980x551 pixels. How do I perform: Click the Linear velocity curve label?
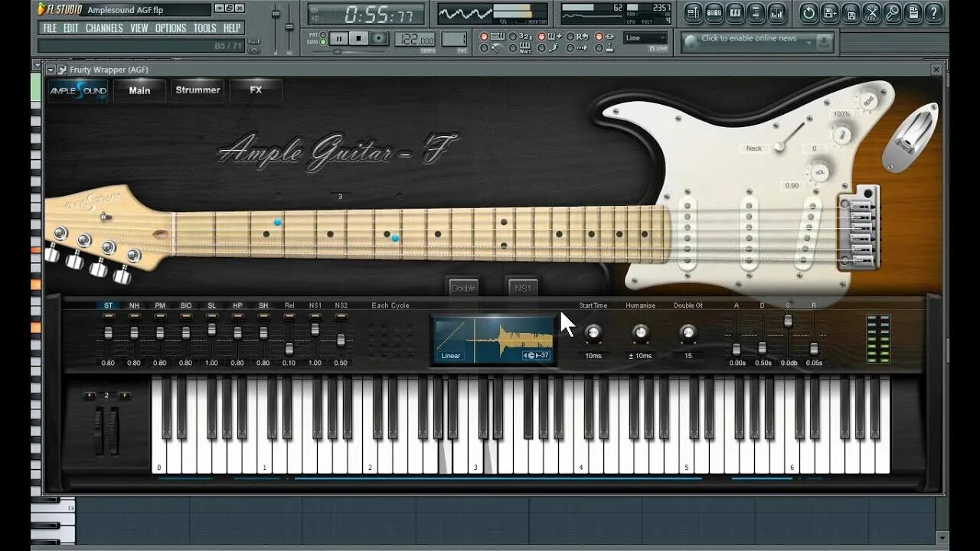(x=451, y=356)
